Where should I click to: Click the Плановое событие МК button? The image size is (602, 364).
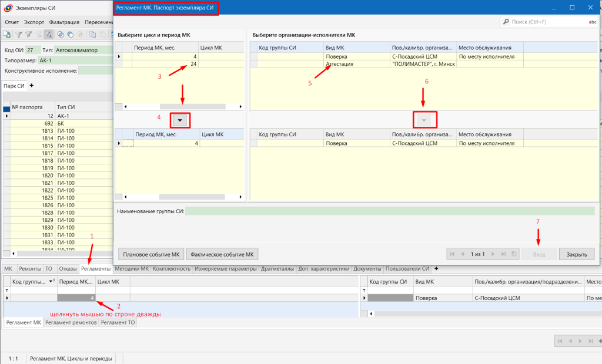(x=151, y=254)
